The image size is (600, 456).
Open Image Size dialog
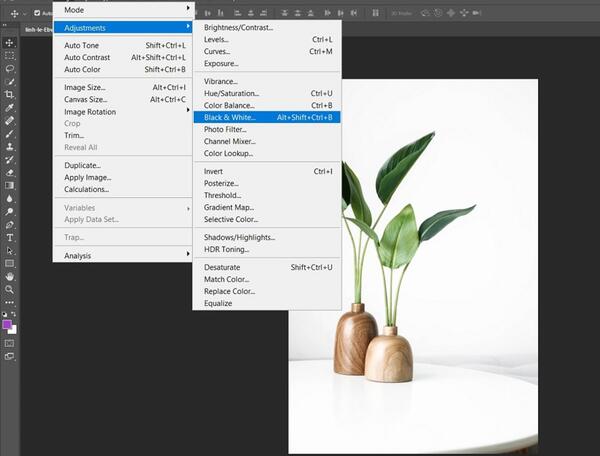[x=124, y=87]
